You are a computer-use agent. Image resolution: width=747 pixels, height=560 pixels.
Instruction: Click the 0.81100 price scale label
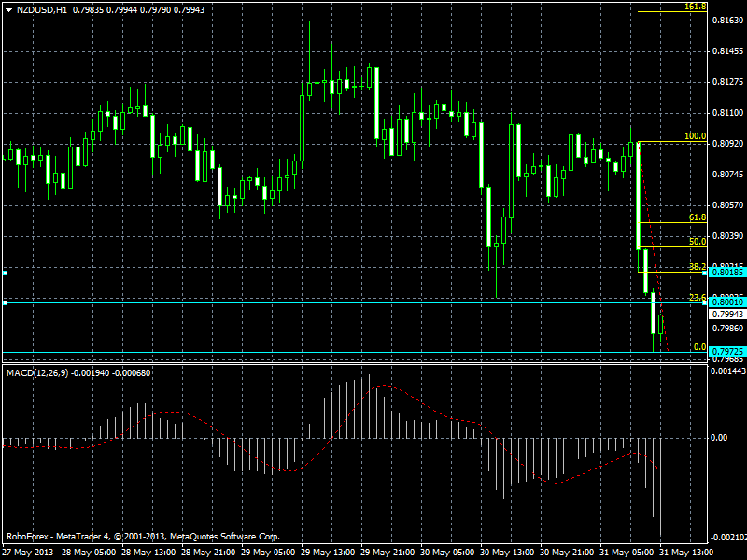tap(727, 113)
